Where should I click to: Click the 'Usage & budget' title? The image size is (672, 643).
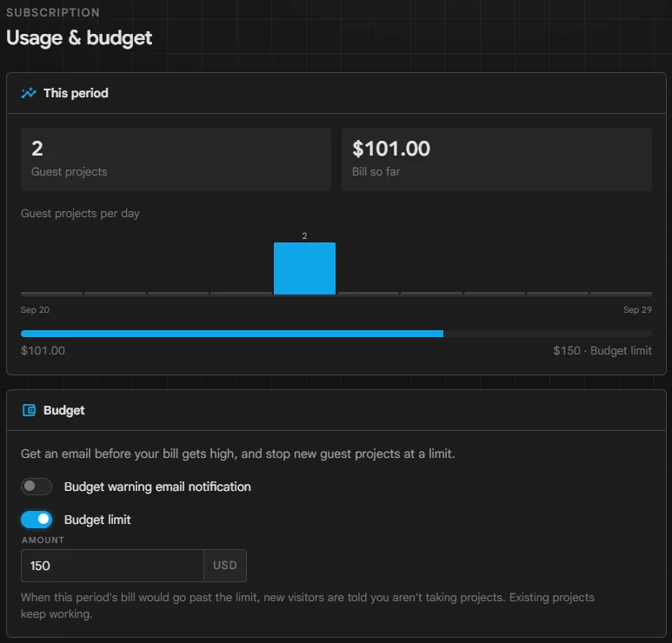(x=79, y=37)
